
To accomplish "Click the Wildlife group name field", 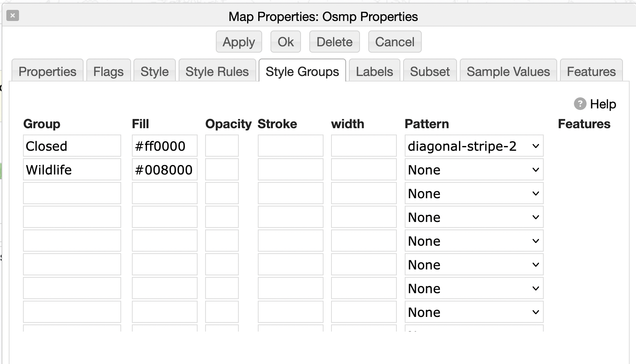I will (72, 170).
